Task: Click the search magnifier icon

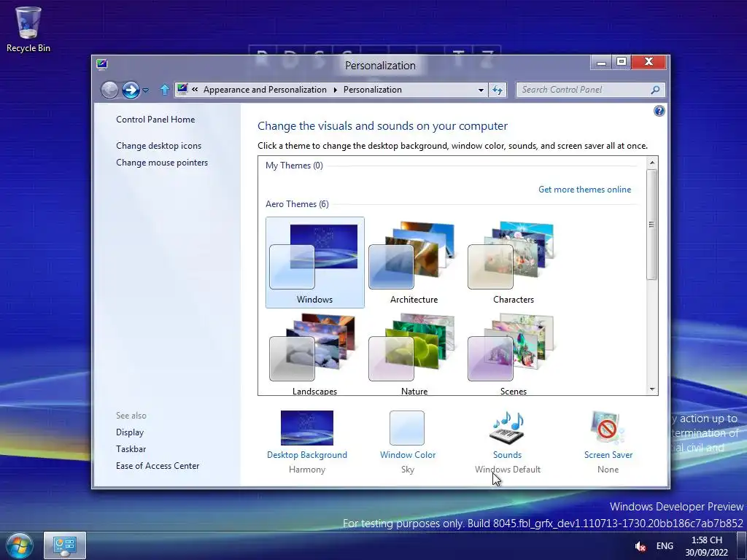Action: coord(656,90)
